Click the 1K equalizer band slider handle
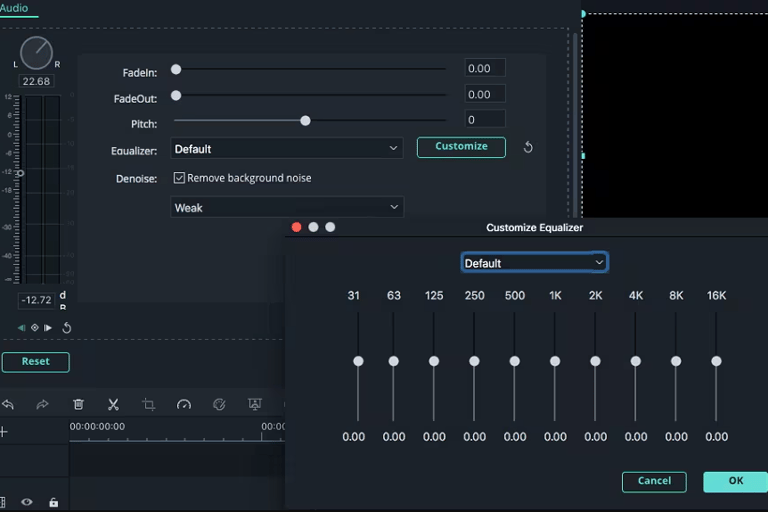The height and width of the screenshot is (512, 768). 555,361
